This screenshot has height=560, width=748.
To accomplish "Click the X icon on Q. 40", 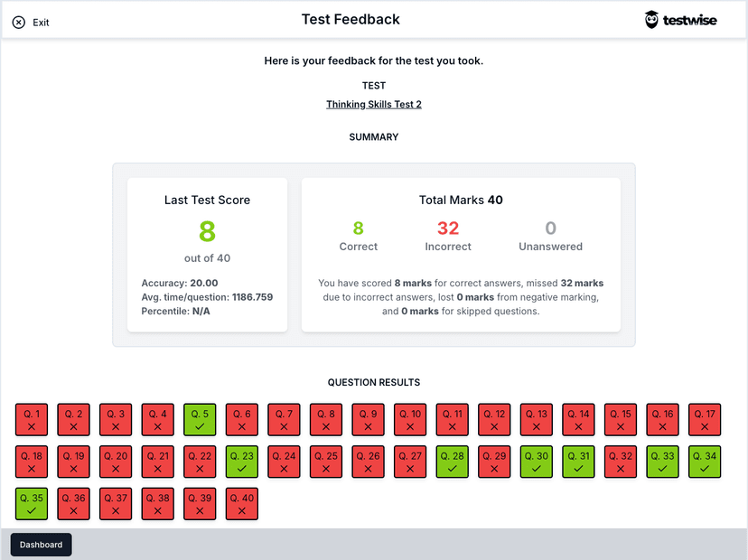I will click(x=241, y=509).
